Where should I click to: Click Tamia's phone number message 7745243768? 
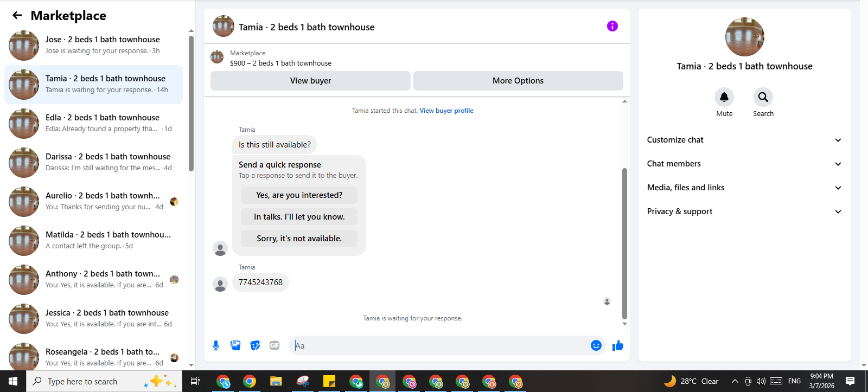[x=260, y=282]
